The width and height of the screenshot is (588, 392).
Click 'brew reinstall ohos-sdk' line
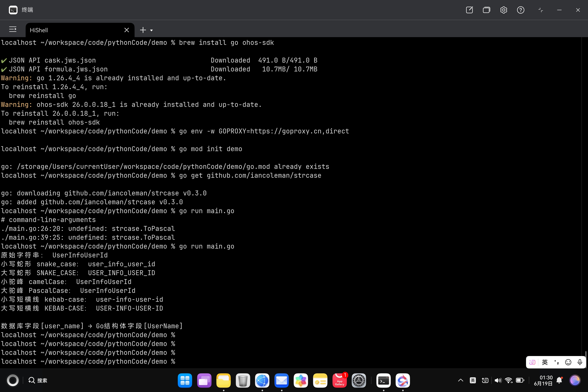click(54, 122)
